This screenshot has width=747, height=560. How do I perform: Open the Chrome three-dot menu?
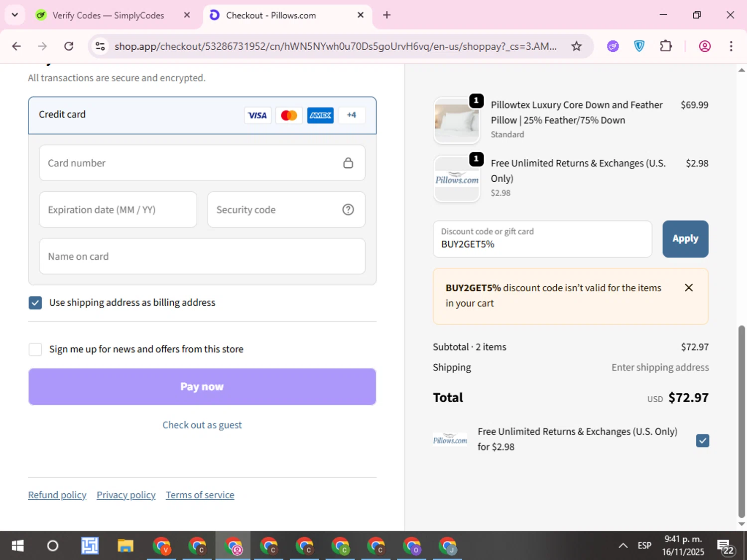click(x=731, y=46)
